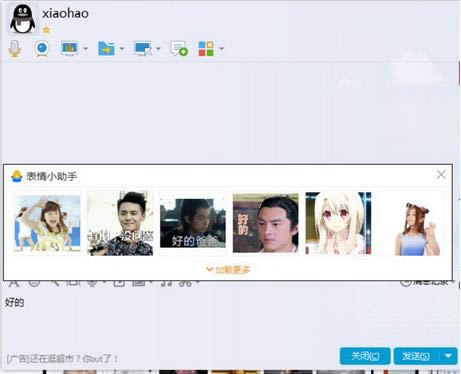
Task: Click 加载更多 to load more stickers
Action: coord(228,269)
